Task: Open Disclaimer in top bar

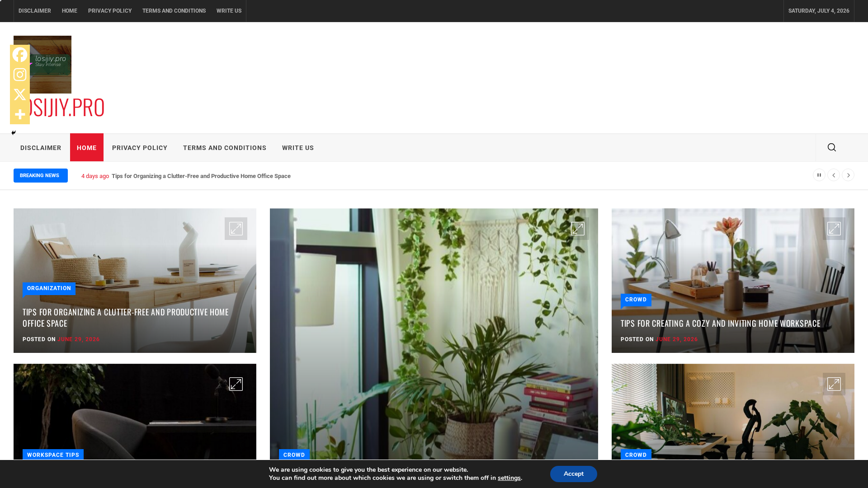Action: tap(35, 11)
